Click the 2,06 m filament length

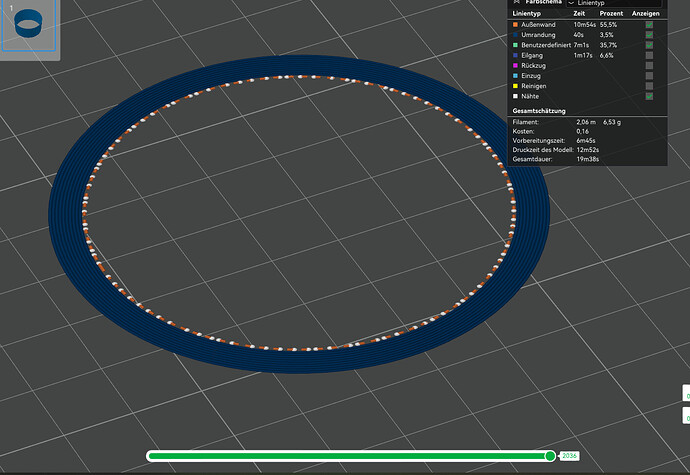586,122
